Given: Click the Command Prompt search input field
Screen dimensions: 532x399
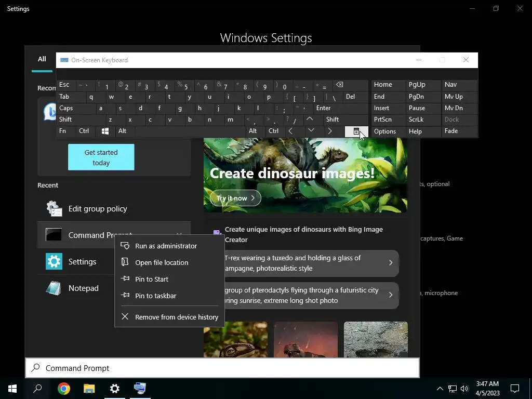Looking at the screenshot, I should (x=222, y=368).
